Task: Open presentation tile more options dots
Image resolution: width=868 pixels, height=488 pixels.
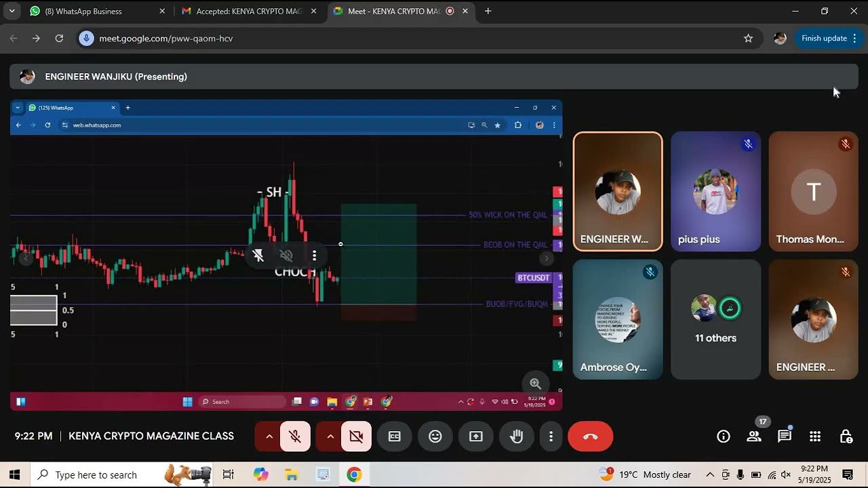Action: click(314, 256)
